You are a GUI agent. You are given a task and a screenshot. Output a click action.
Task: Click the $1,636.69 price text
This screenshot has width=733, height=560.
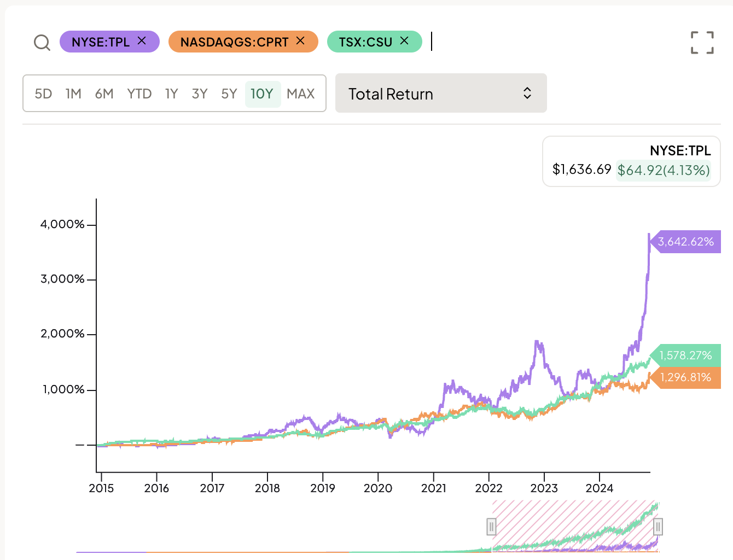(x=581, y=170)
